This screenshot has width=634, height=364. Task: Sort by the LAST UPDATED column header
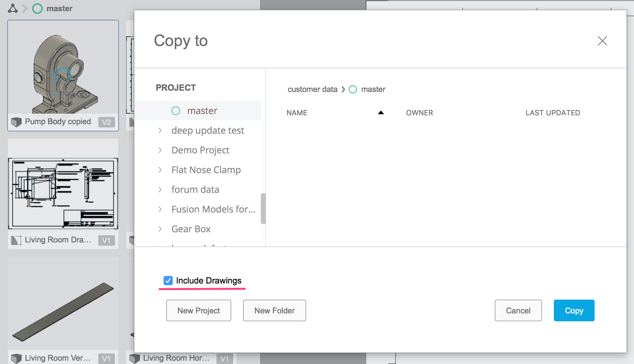pyautogui.click(x=553, y=113)
